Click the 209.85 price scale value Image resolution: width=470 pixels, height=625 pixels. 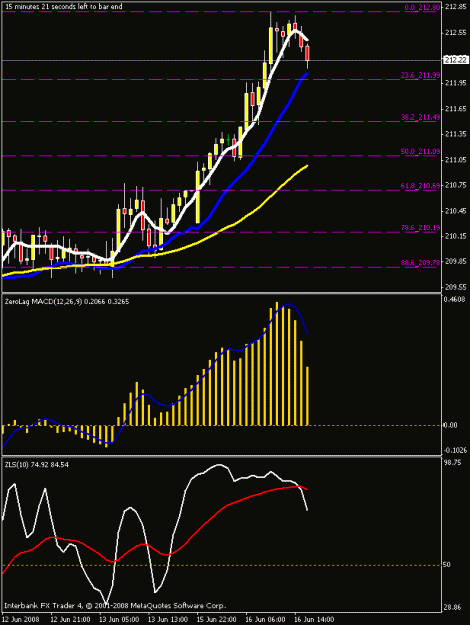click(x=455, y=261)
